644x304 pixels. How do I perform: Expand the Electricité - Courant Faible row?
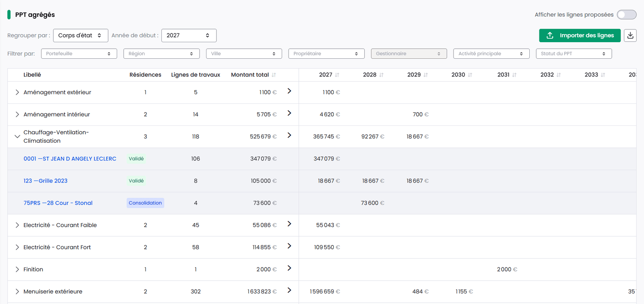[17, 225]
